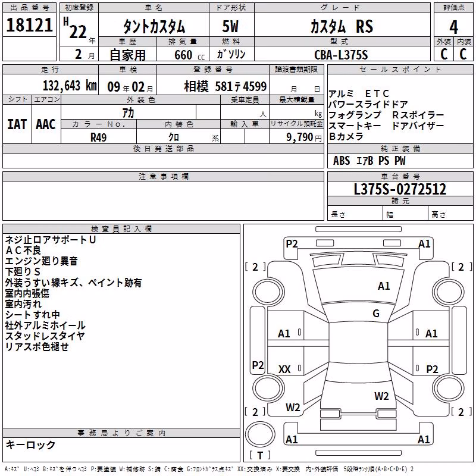476x476 pixels.
Task: Select inspector note ネジ止ロアサポートU
Action: coord(51,240)
